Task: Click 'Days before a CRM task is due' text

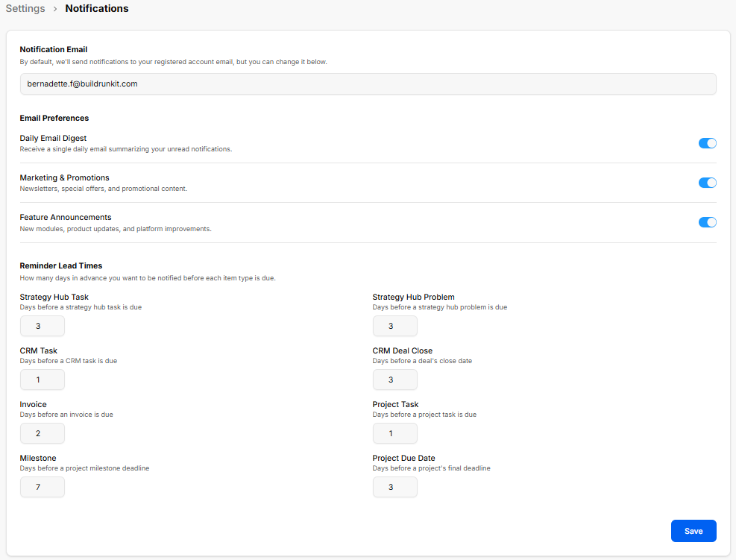Action: (69, 360)
